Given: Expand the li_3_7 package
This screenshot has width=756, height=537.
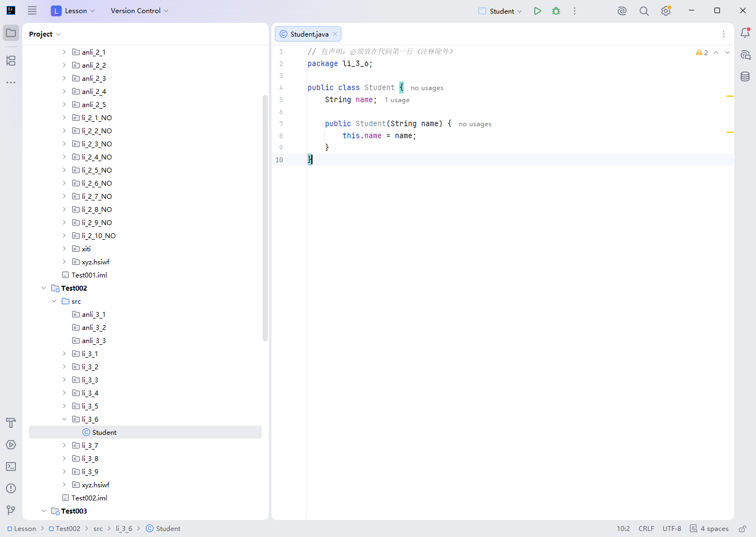Looking at the screenshot, I should click(64, 446).
